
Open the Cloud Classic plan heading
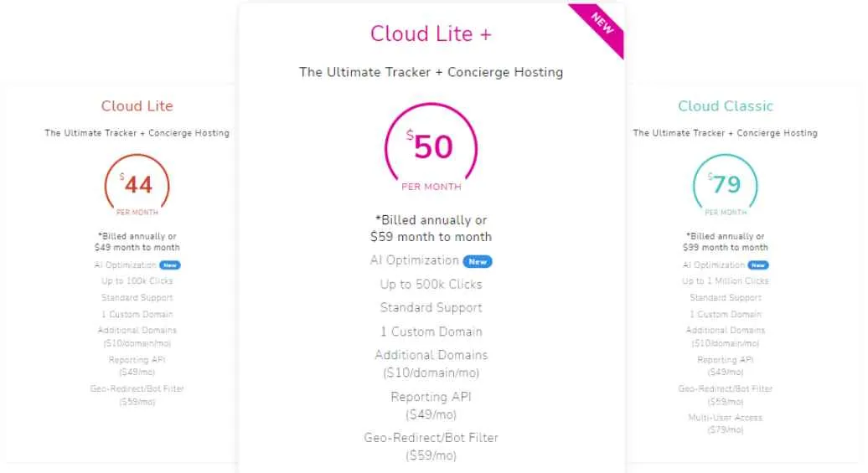point(726,105)
